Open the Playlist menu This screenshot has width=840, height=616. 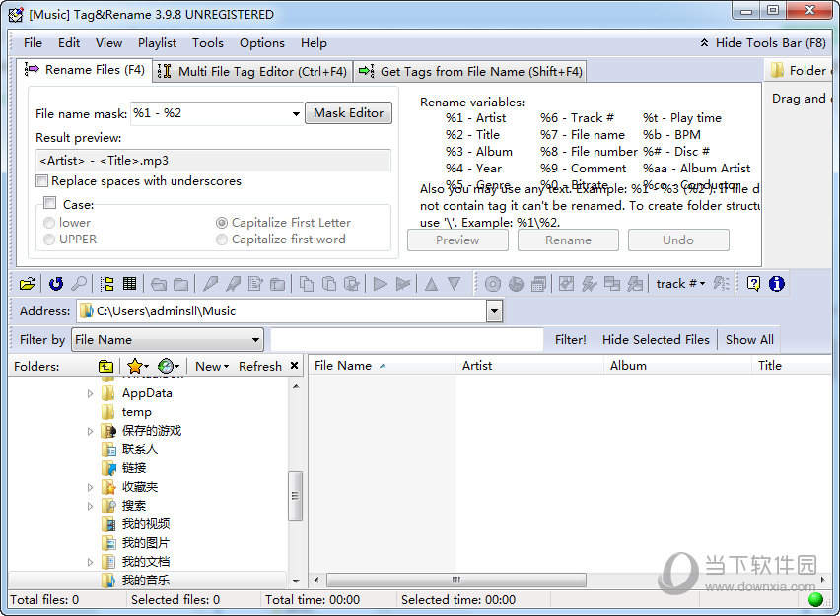click(x=157, y=43)
